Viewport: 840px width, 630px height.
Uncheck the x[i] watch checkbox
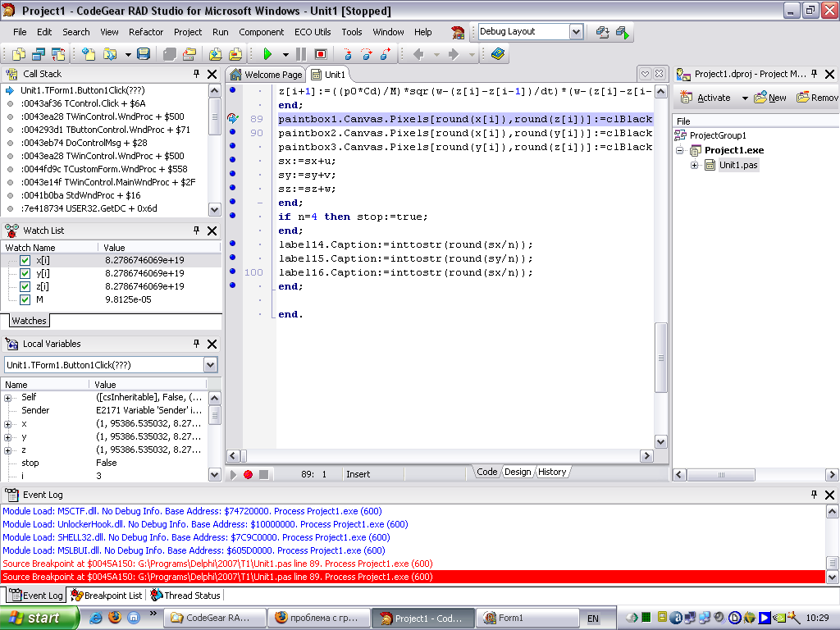(25, 260)
